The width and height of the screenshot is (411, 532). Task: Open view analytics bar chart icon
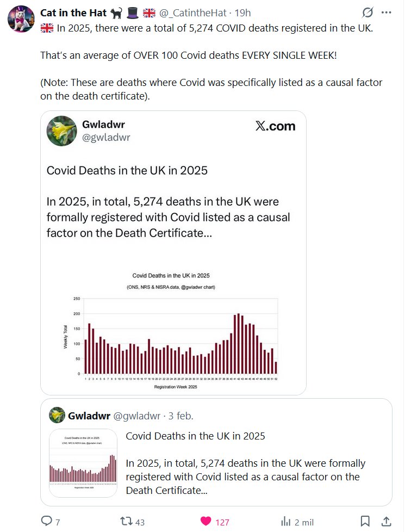(x=286, y=521)
